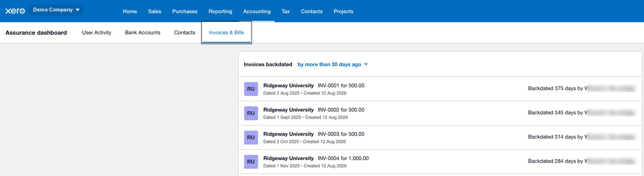Switch to the Bank Accounts tab
The height and width of the screenshot is (176, 644).
click(143, 33)
